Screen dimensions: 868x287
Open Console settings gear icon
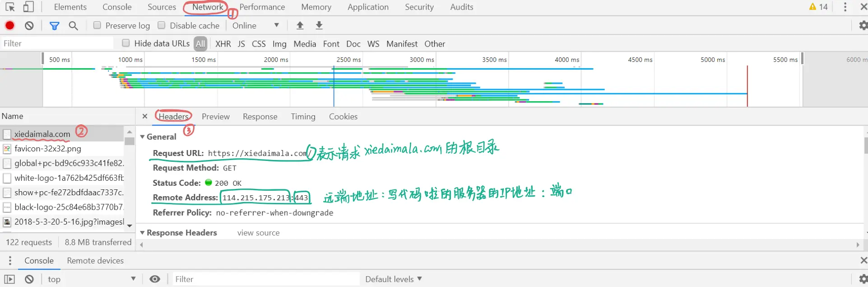(863, 279)
